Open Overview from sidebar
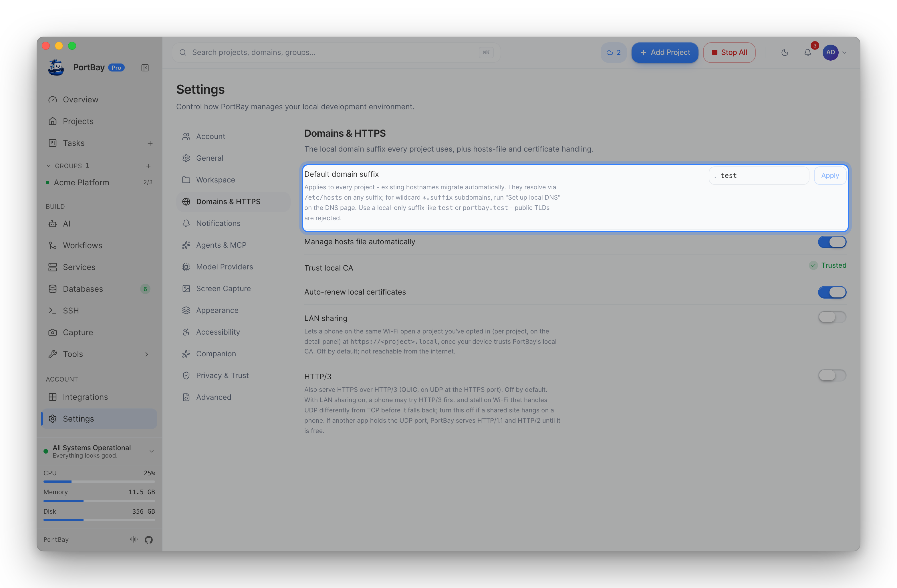Screen dimensions: 897x588 pyautogui.click(x=99, y=100)
